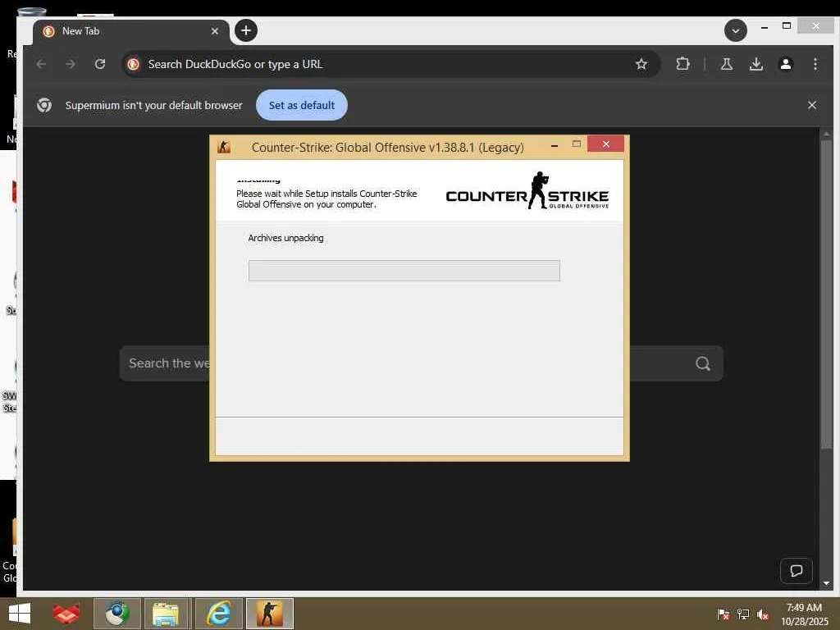This screenshot has width=840, height=630.
Task: Click the taskbar clock showing 7:49 AM
Action: point(804,614)
